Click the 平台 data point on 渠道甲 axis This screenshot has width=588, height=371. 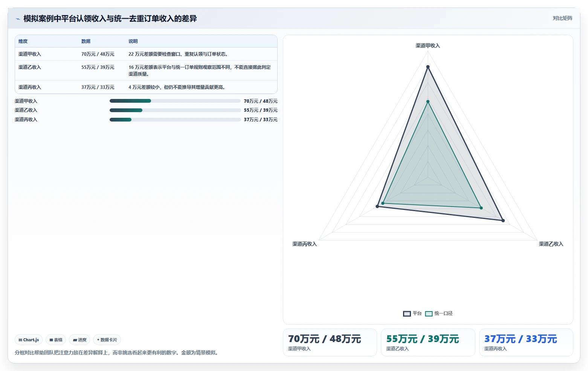(428, 67)
